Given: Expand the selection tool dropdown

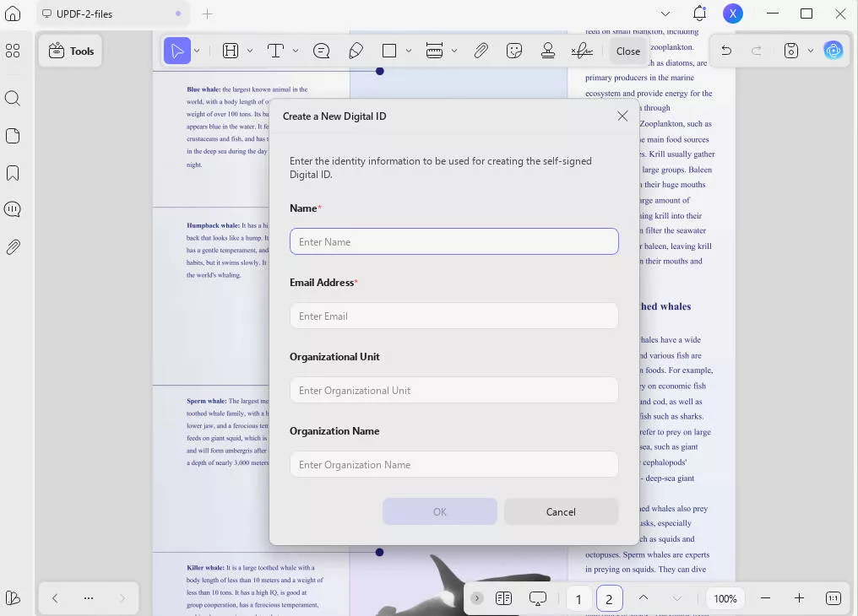Looking at the screenshot, I should 197,51.
